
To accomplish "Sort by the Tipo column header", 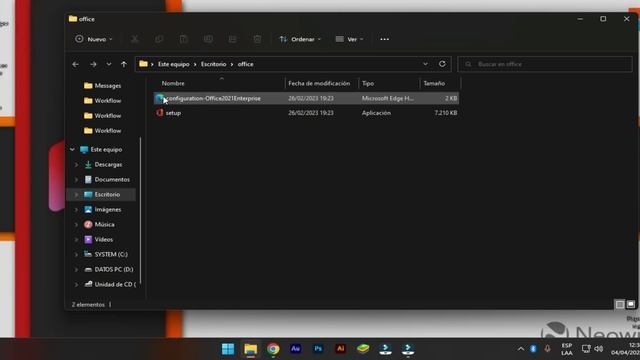I will (368, 83).
